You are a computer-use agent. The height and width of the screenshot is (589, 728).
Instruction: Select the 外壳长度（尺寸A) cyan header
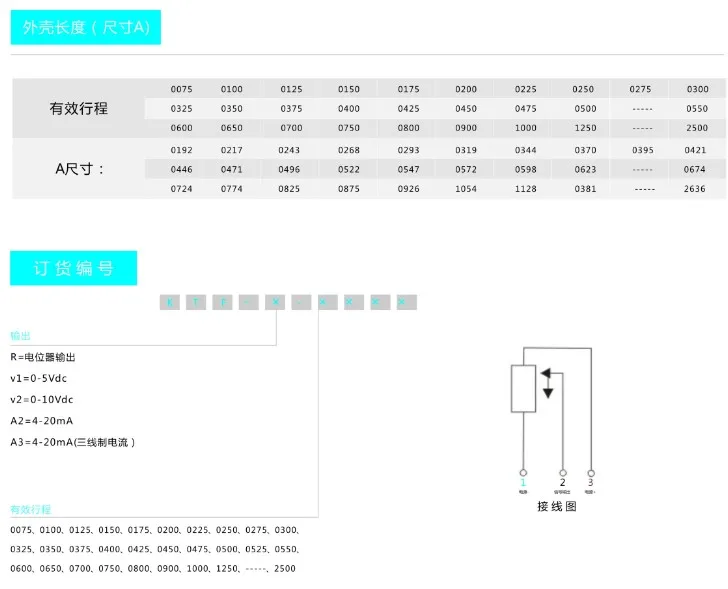click(x=86, y=27)
